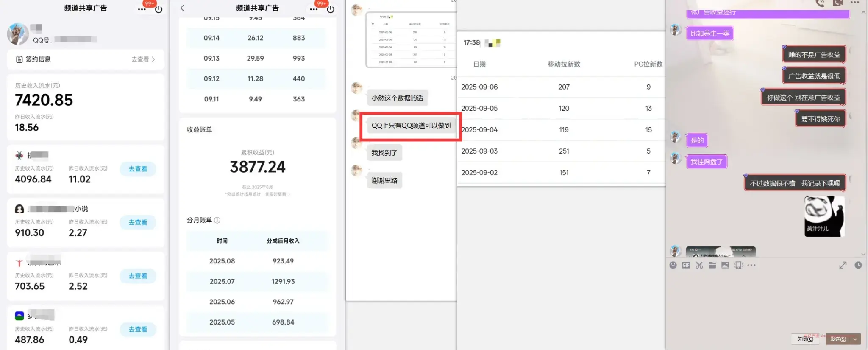
Task: Select the scissors screenshot tool
Action: pos(699,265)
